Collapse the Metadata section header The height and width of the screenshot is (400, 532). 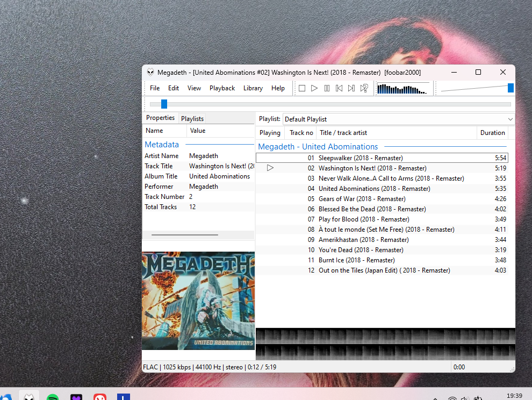pos(162,145)
